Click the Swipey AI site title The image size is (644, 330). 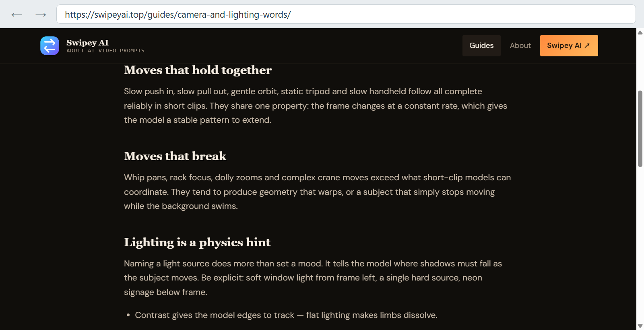pyautogui.click(x=87, y=42)
